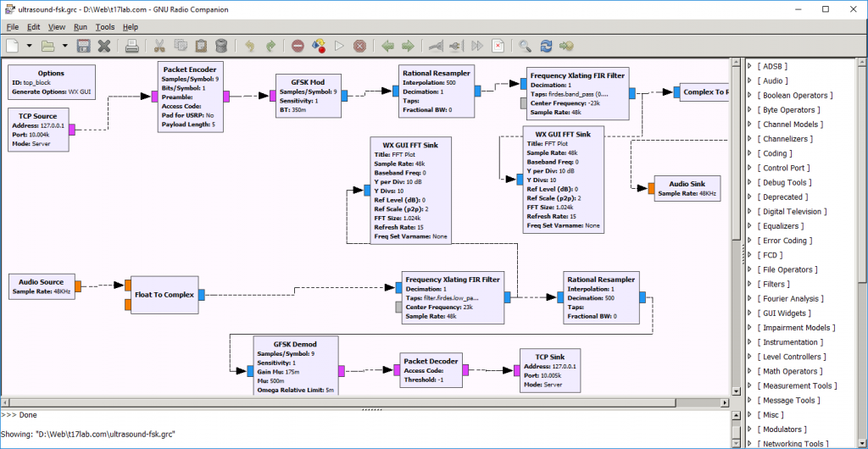
Task: Open dropdown arrow next to New icon
Action: [x=29, y=46]
